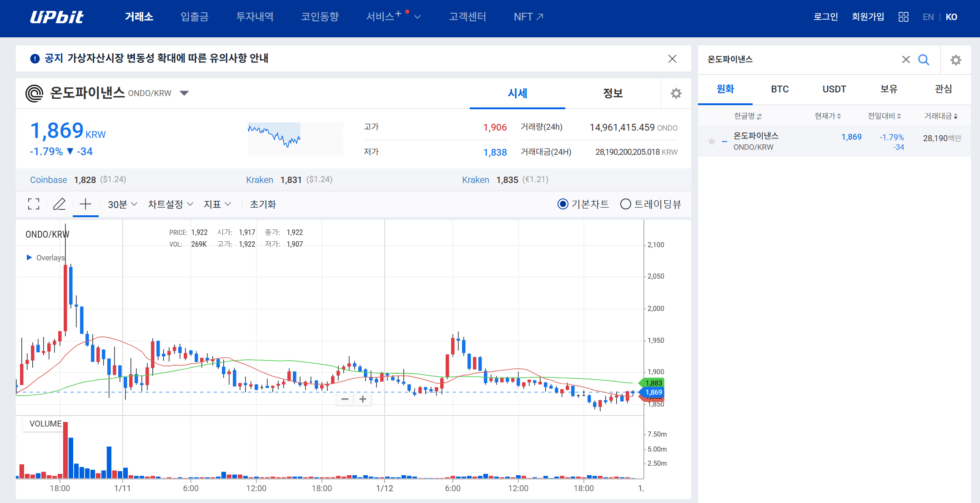Switch to the BTC market tab
The height and width of the screenshot is (503, 980).
[x=779, y=89]
